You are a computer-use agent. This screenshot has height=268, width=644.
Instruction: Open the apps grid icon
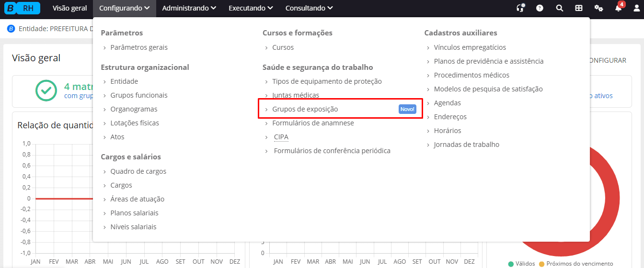click(579, 8)
